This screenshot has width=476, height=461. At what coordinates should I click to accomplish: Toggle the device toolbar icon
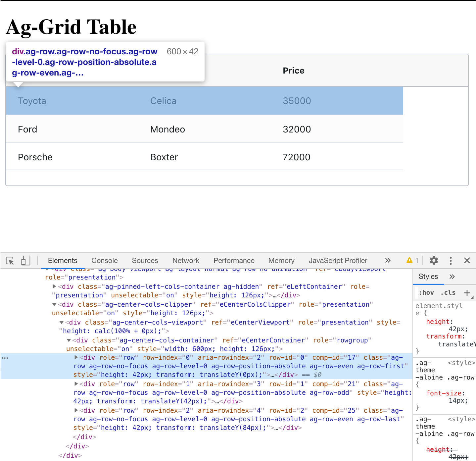(x=25, y=261)
